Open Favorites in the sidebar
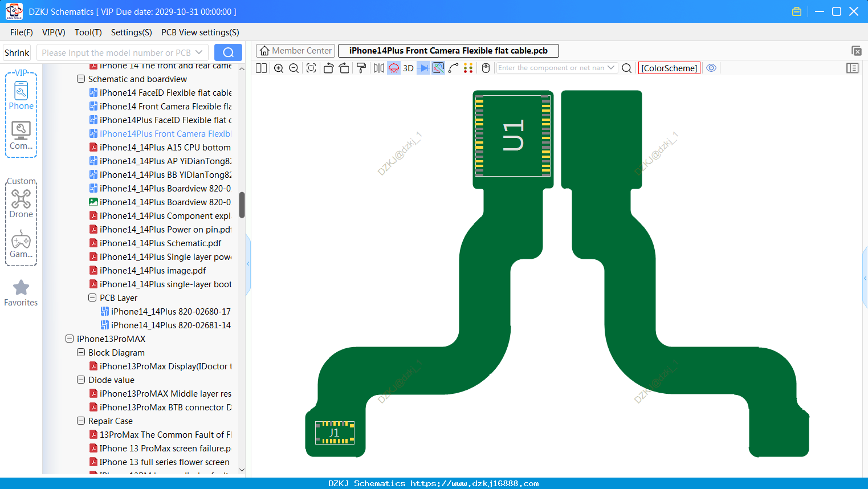The width and height of the screenshot is (868, 489). [21, 293]
